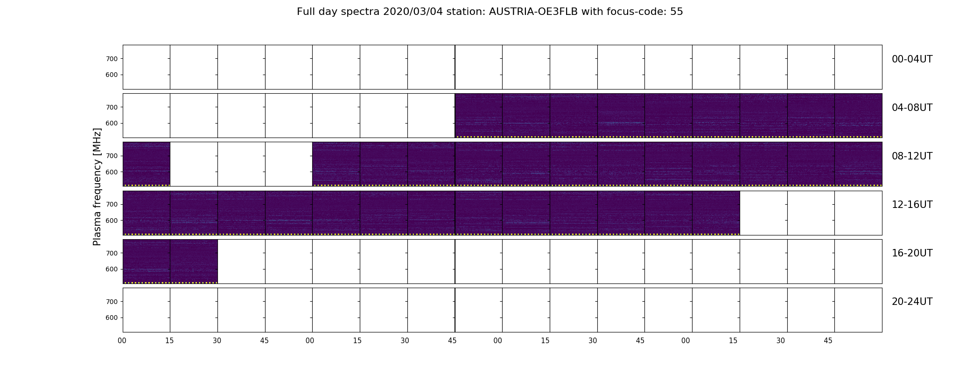Click the '08-12UT' row label
Viewport: 980px width, 373px height.
point(912,156)
